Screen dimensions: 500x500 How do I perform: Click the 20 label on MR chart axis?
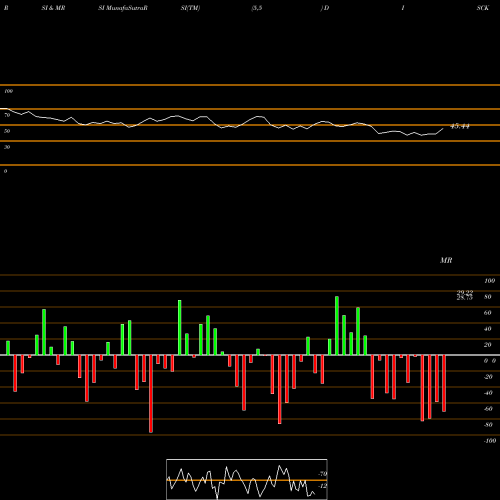(x=488, y=345)
